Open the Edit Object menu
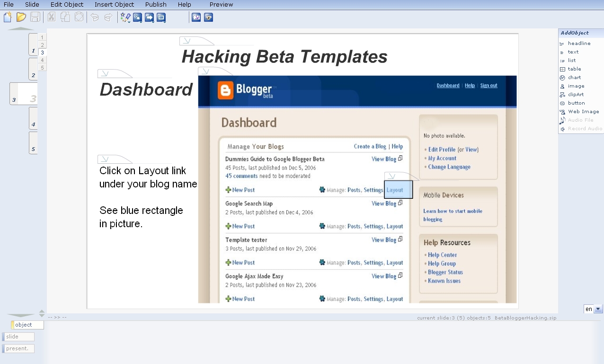This screenshot has width=604, height=364. [67, 4]
